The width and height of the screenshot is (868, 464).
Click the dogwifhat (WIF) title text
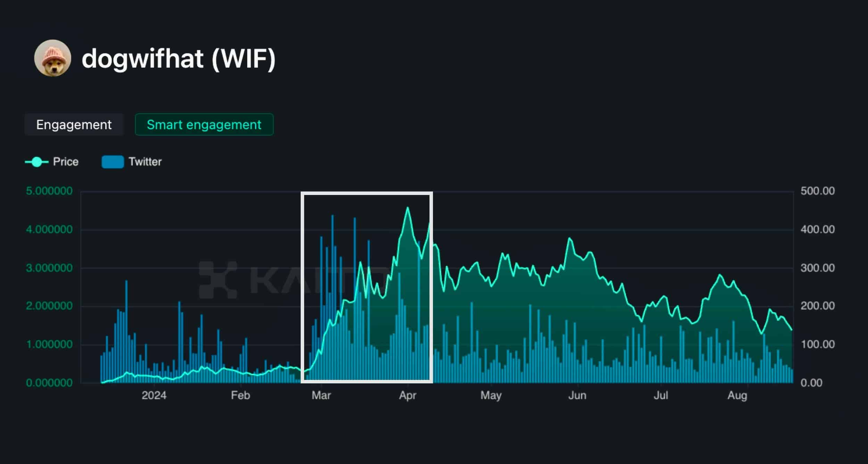[x=178, y=58]
